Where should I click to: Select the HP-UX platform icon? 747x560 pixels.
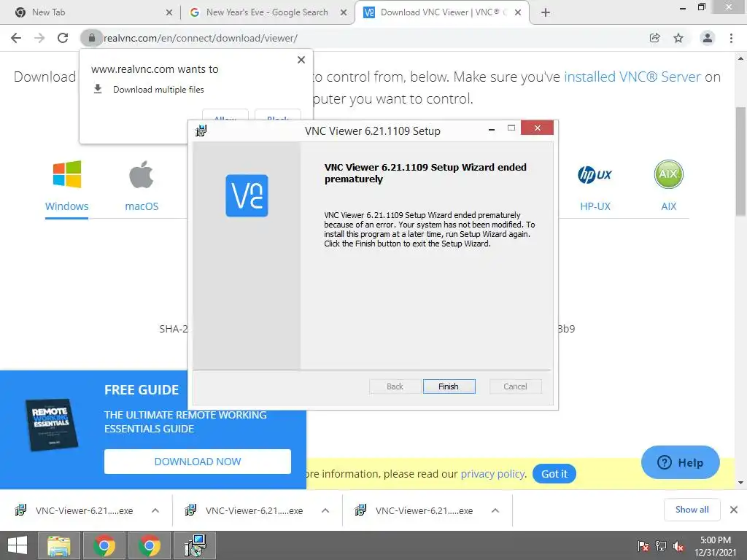pos(595,174)
